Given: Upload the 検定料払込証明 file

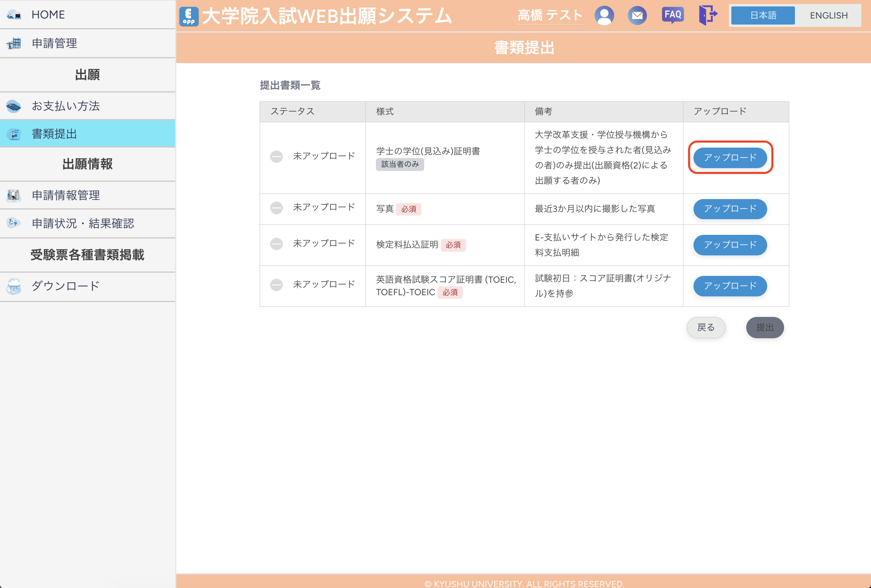Looking at the screenshot, I should tap(730, 245).
